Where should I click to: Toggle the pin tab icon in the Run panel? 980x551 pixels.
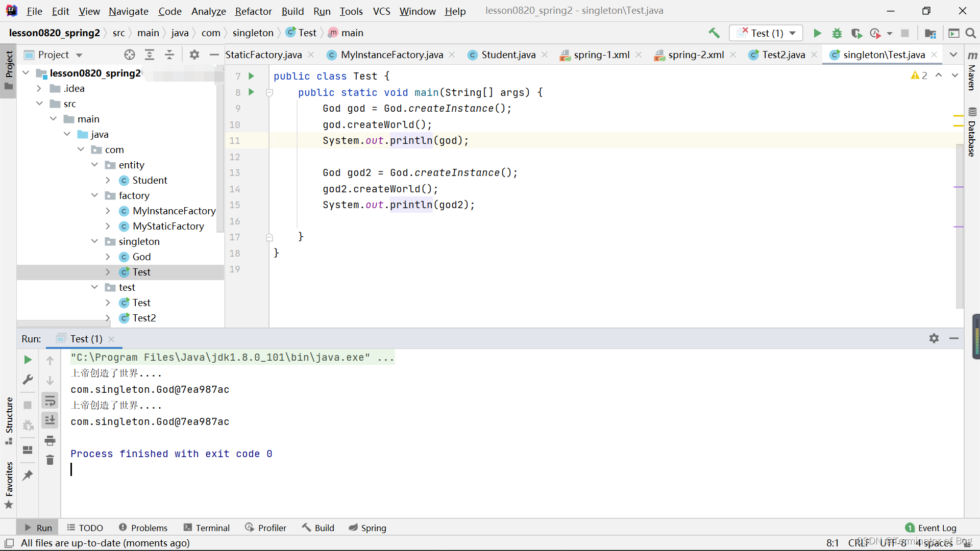[28, 475]
